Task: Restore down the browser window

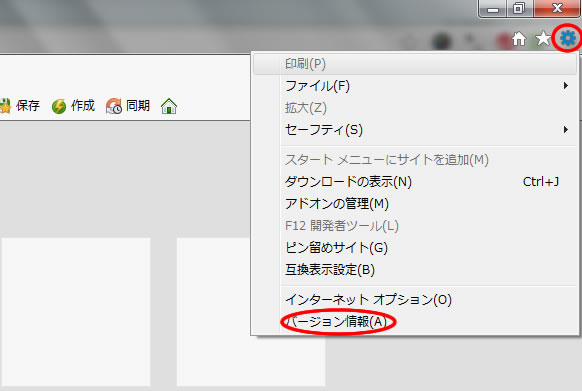Action: [519, 8]
